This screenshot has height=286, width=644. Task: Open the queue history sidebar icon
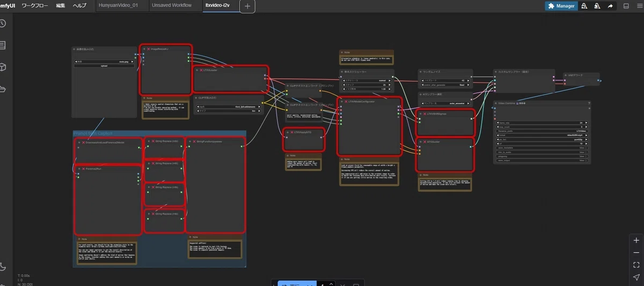3,24
